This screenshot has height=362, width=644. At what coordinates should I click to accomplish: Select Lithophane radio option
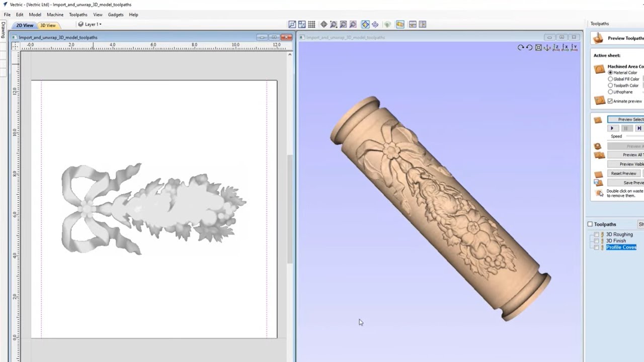610,92
